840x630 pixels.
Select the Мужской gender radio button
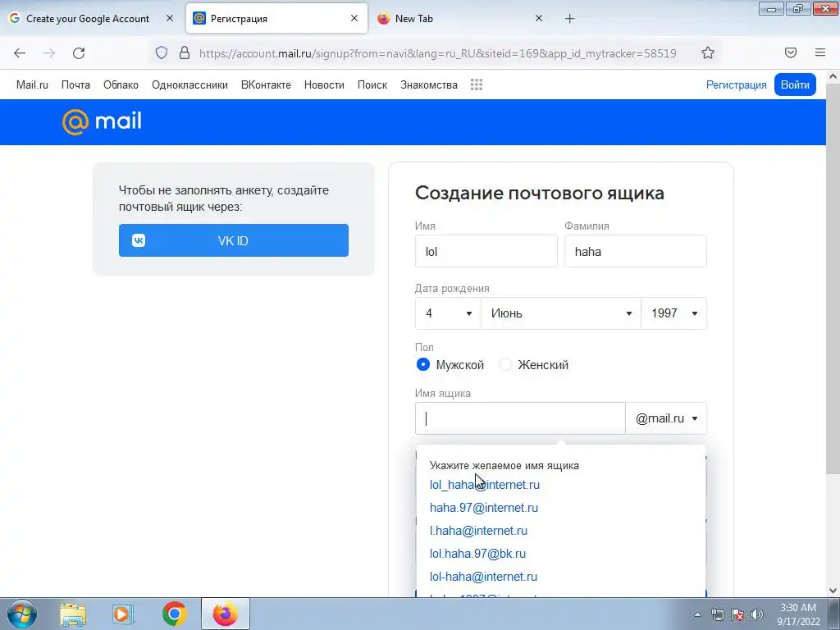pos(422,365)
